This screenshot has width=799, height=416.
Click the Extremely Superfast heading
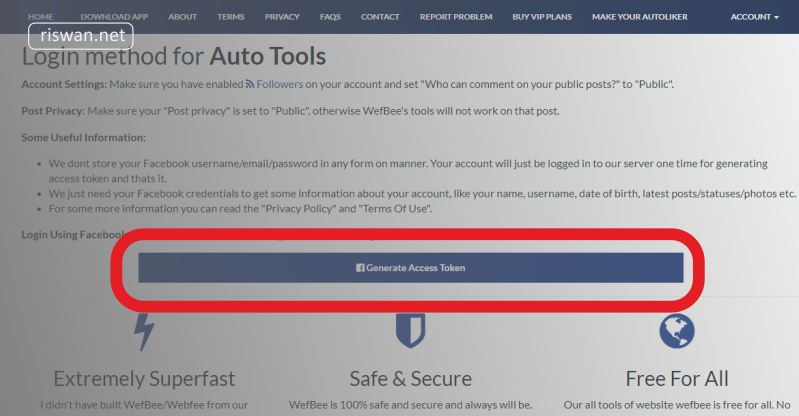[144, 379]
